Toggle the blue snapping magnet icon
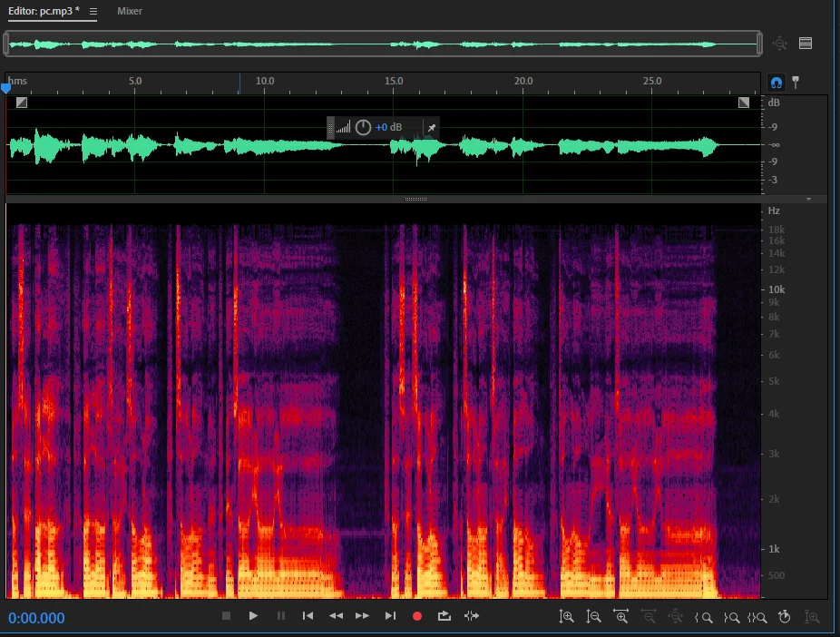840x637 pixels. (x=776, y=82)
